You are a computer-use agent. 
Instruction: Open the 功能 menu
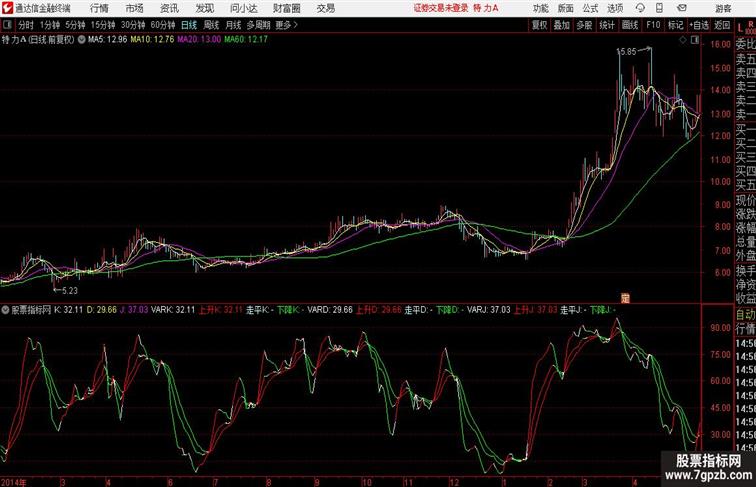(540, 8)
